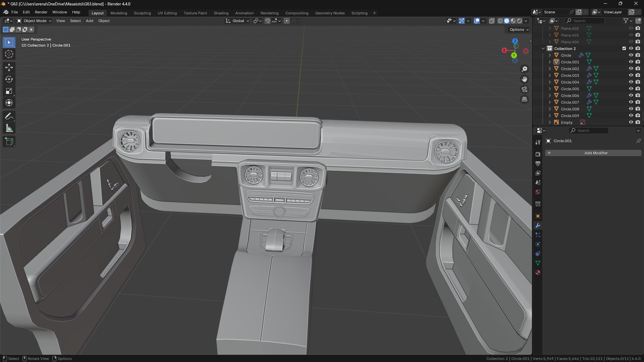
Task: Click the properties editor Search field
Action: [x=589, y=131]
